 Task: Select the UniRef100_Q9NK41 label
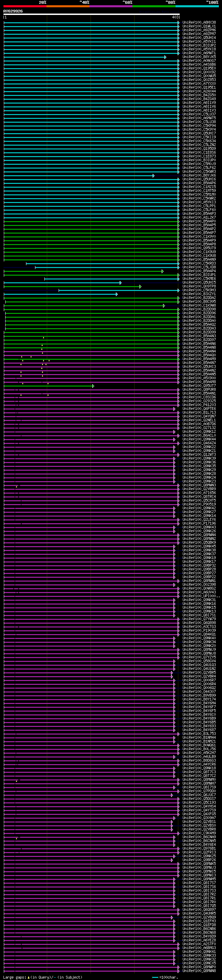pyautogui.click(x=199, y=952)
